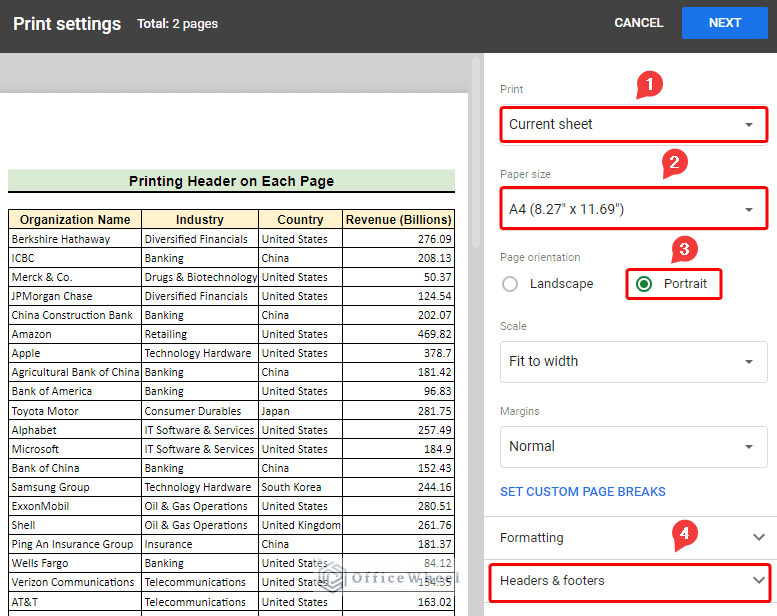Image resolution: width=777 pixels, height=616 pixels.
Task: Click SET CUSTOM PAGE BREAKS link
Action: coord(583,492)
